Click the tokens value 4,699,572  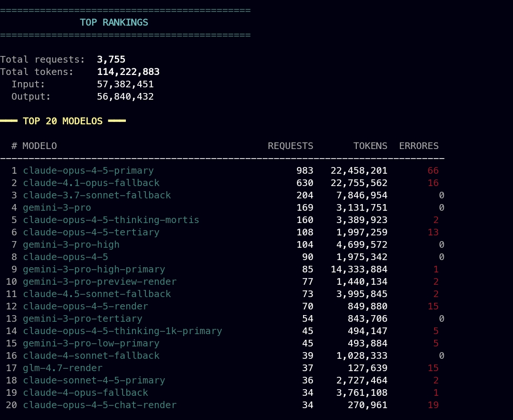coord(362,245)
